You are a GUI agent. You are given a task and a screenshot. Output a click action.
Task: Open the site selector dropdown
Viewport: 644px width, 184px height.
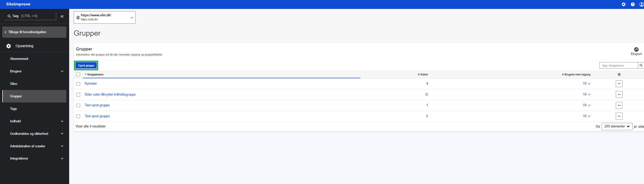[105, 17]
